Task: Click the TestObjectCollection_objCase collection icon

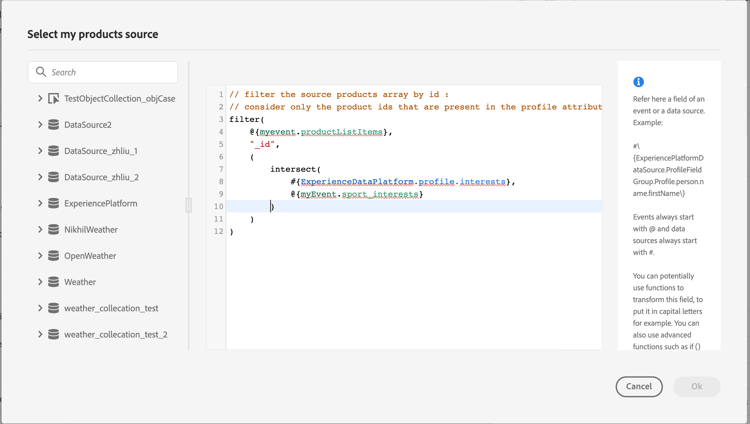Action: click(x=54, y=99)
